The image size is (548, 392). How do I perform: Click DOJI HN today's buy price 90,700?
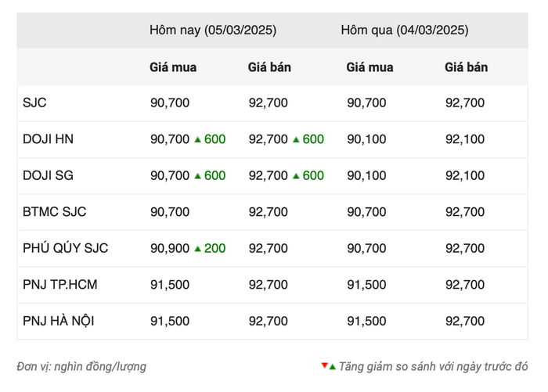[170, 139]
